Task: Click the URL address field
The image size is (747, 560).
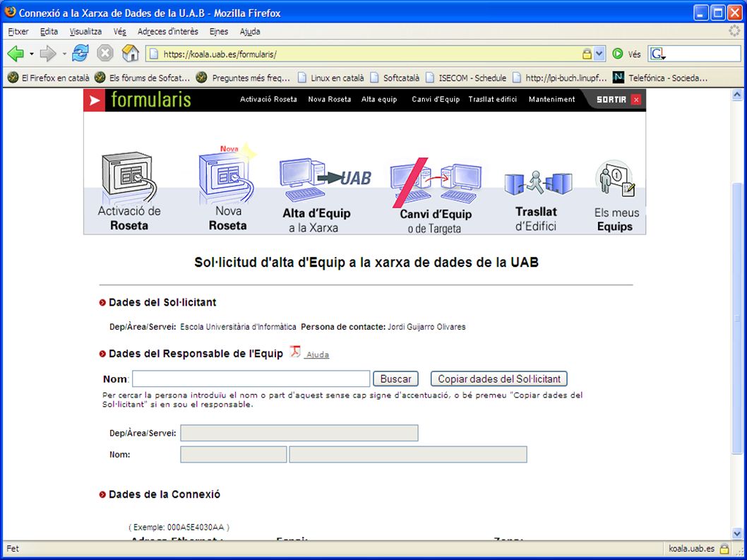Action: pyautogui.click(x=371, y=54)
